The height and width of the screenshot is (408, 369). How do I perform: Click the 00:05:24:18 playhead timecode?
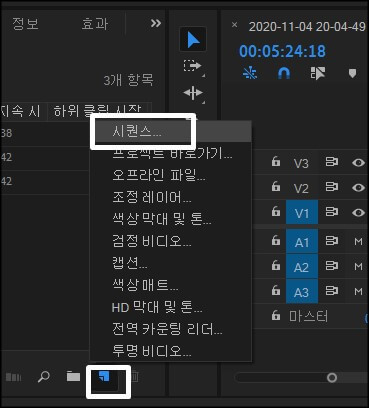pos(282,51)
